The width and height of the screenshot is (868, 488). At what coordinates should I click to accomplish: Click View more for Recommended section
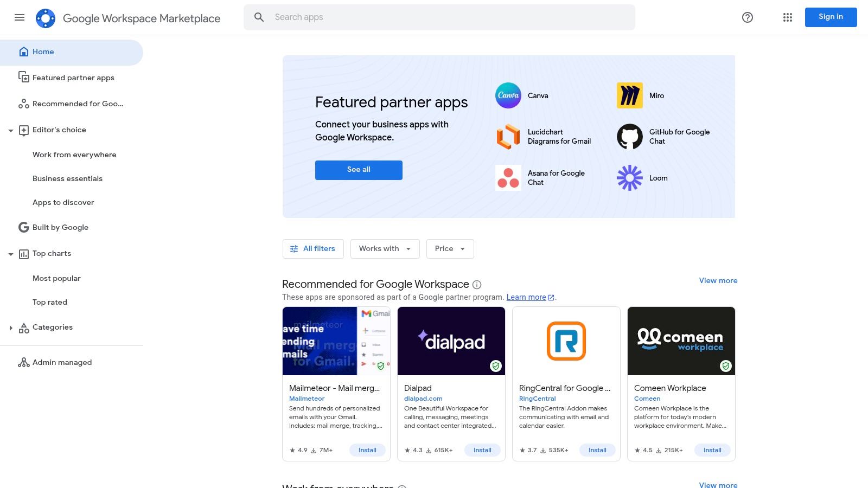point(718,280)
